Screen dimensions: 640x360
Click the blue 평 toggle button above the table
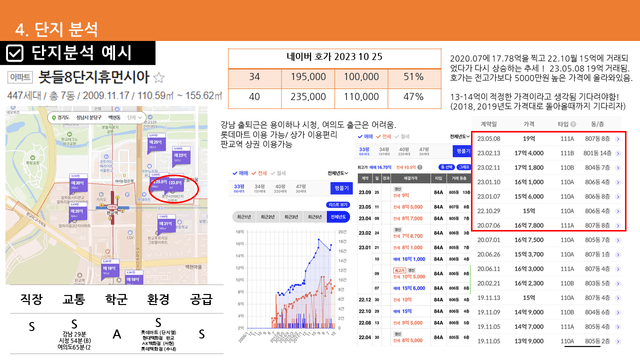[462, 151]
